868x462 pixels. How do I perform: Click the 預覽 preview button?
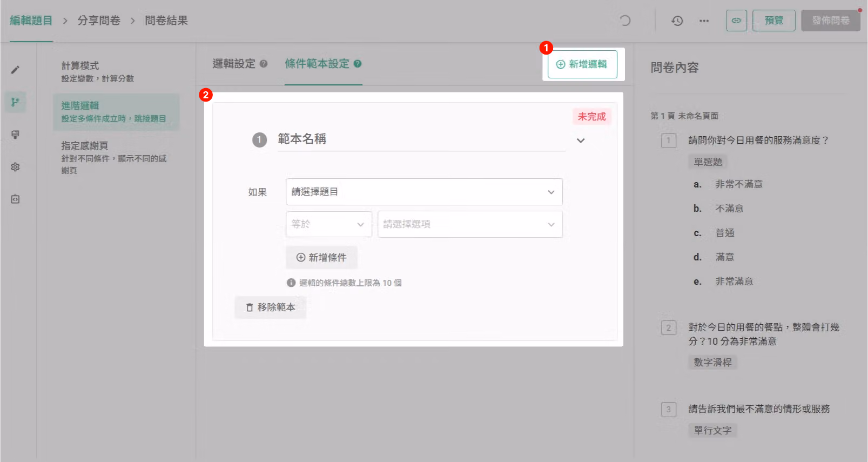(773, 21)
